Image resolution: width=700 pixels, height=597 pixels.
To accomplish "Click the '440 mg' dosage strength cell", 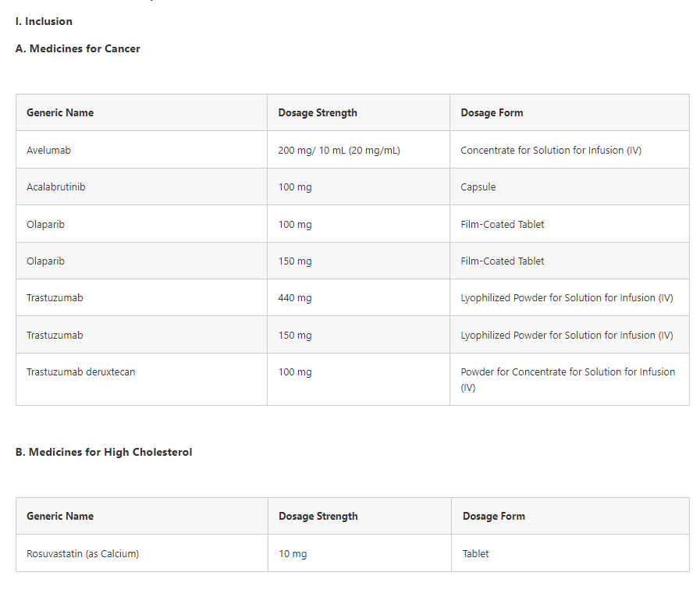I will point(295,298).
